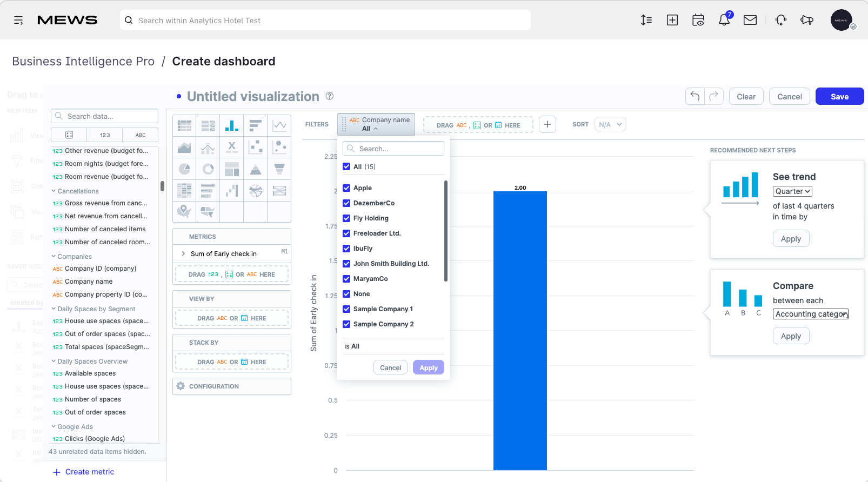The height and width of the screenshot is (482, 868).
Task: Open the hamburger main menu
Action: tap(18, 21)
